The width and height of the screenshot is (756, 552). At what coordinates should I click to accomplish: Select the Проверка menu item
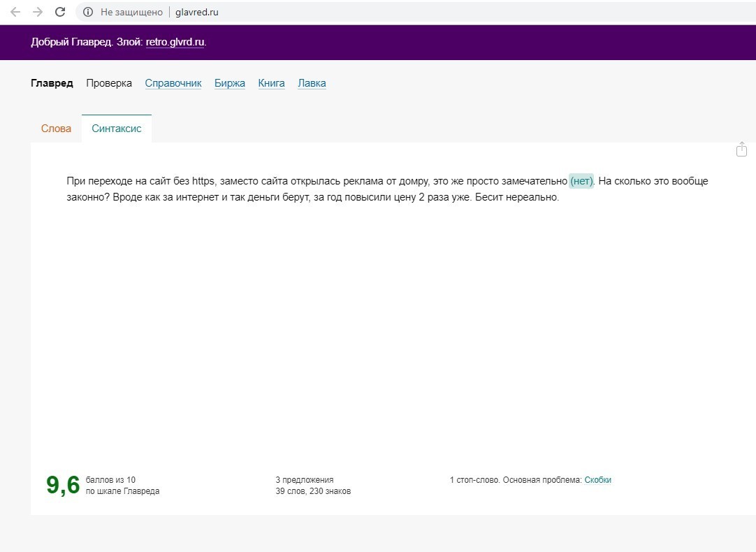pyautogui.click(x=109, y=83)
